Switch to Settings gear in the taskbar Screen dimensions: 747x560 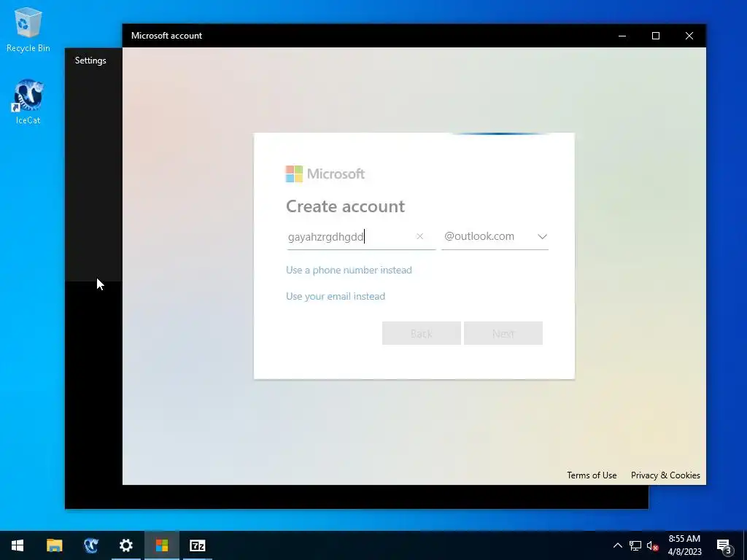(x=126, y=545)
